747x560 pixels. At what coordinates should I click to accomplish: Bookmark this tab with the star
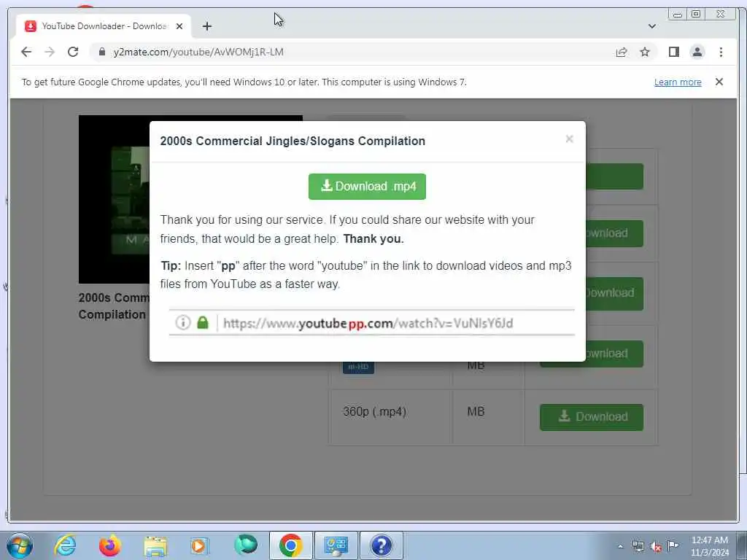point(645,52)
